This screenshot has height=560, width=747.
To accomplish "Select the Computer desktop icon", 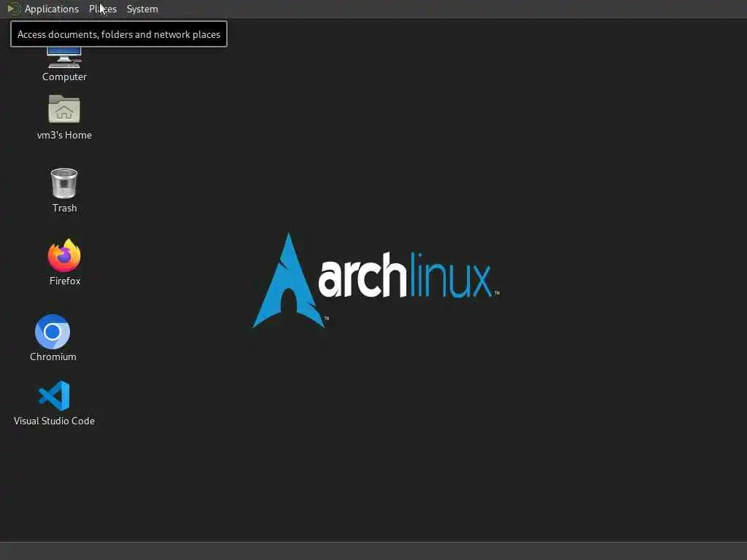I will (x=64, y=58).
